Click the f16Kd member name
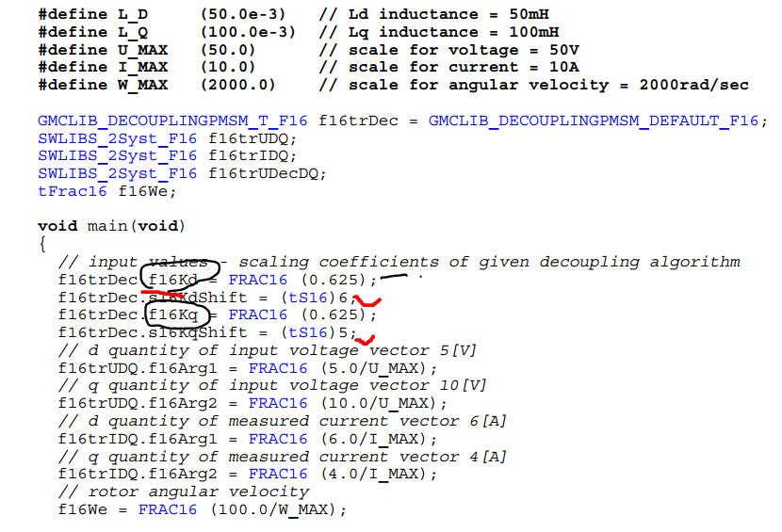The height and width of the screenshot is (532, 782). pyautogui.click(x=172, y=280)
